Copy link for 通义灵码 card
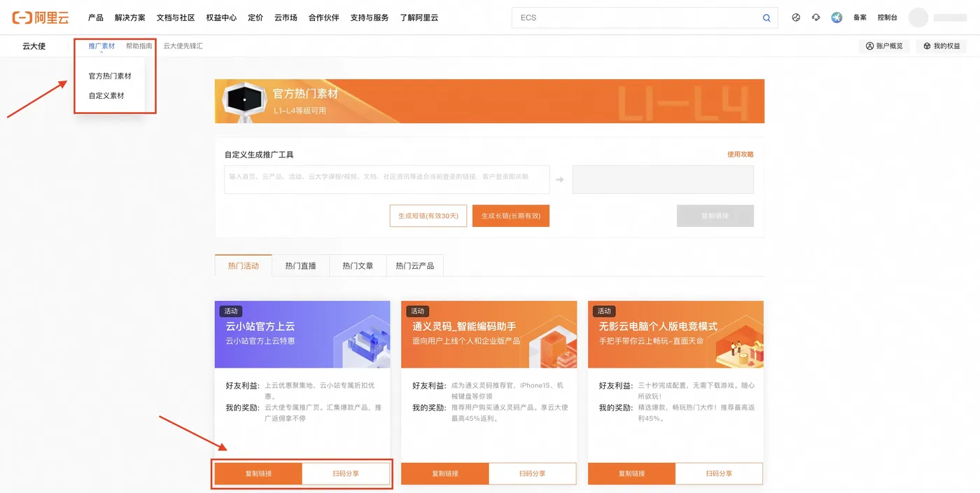 coord(445,473)
